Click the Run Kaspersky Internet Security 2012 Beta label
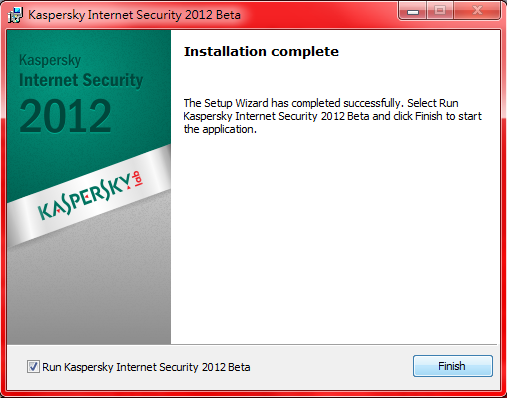The width and height of the screenshot is (507, 398). pyautogui.click(x=146, y=367)
